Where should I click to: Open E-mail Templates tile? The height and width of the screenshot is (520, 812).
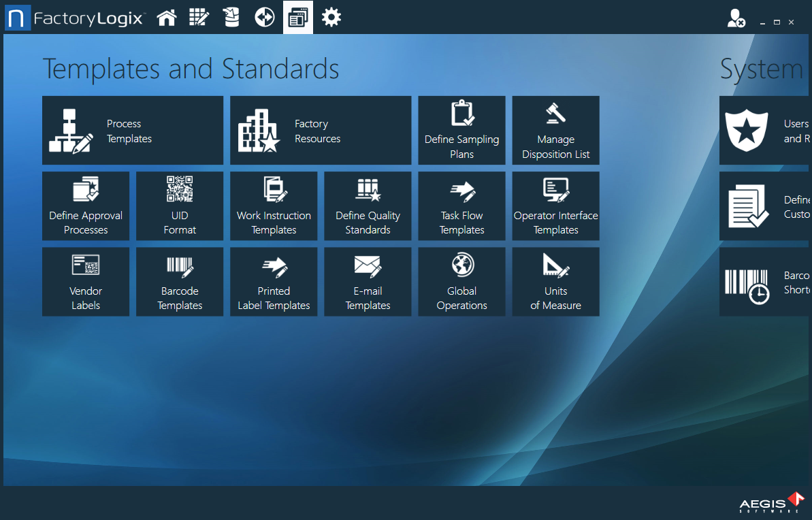(368, 282)
